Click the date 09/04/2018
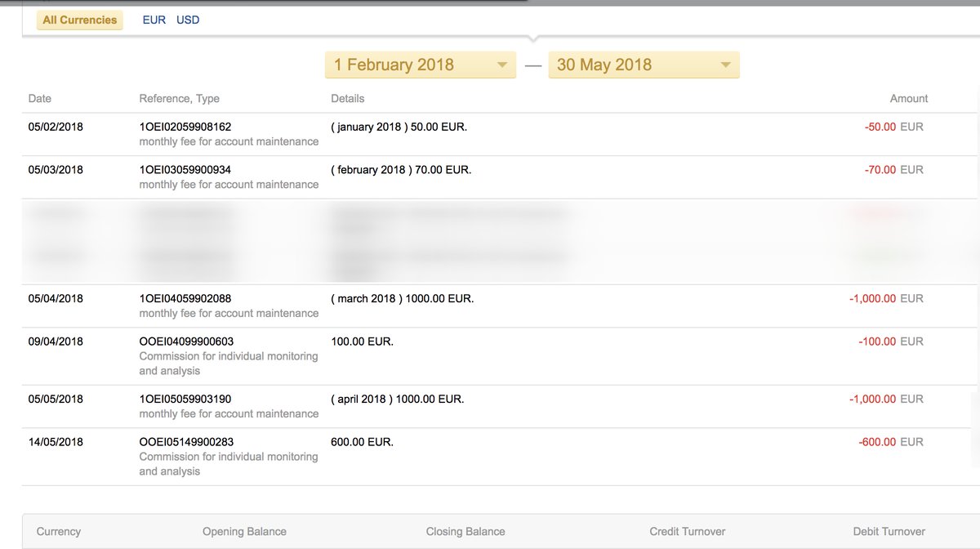The image size is (980, 549). pos(56,341)
